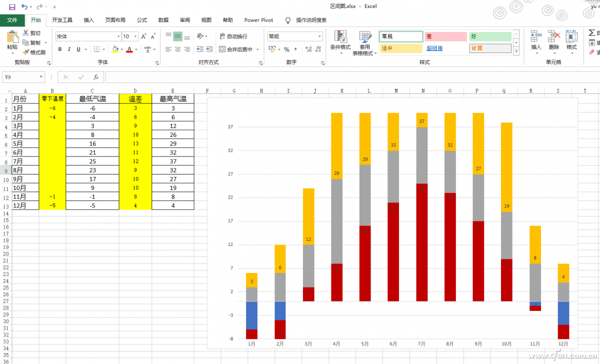Click the Redo arrow icon
Image resolution: width=600 pixels, height=364 pixels.
(39, 7)
